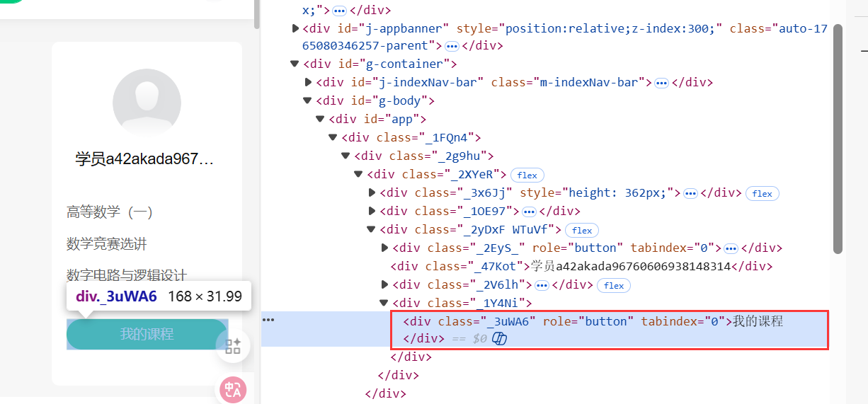
Task: Expand the _3x6Jj div node
Action: tap(372, 192)
